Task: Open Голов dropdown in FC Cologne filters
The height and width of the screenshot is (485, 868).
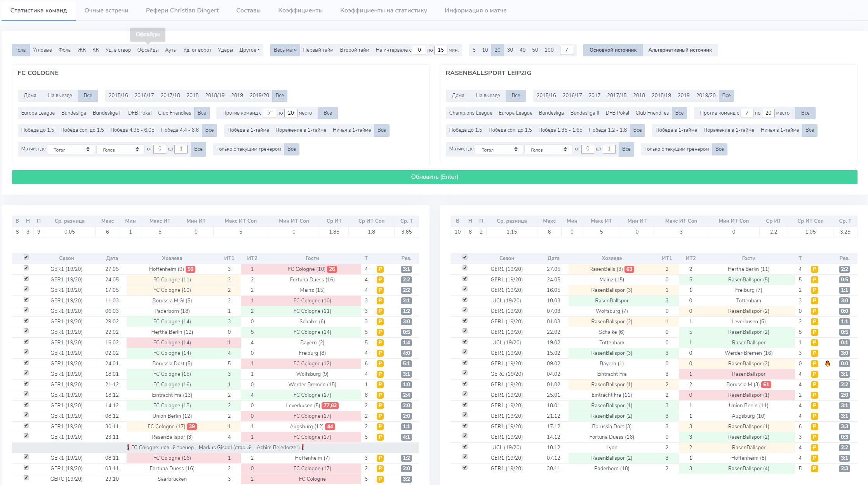Action: [x=120, y=150]
